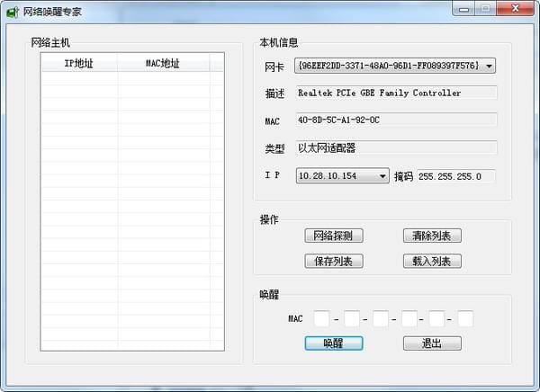
Task: Focus the first wake MAC octet field
Action: click(321, 318)
